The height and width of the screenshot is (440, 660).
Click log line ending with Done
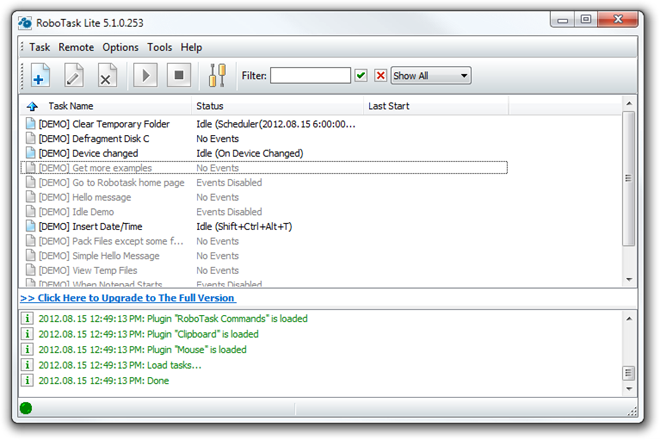[x=104, y=381]
